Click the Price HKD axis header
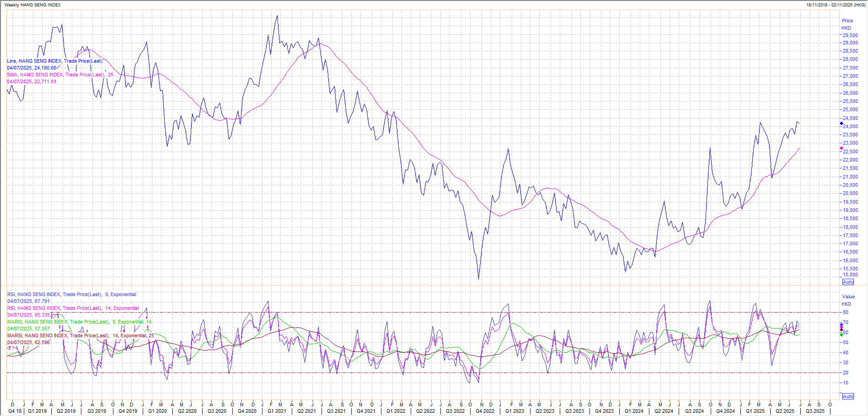The height and width of the screenshot is (416, 868). pos(847,24)
